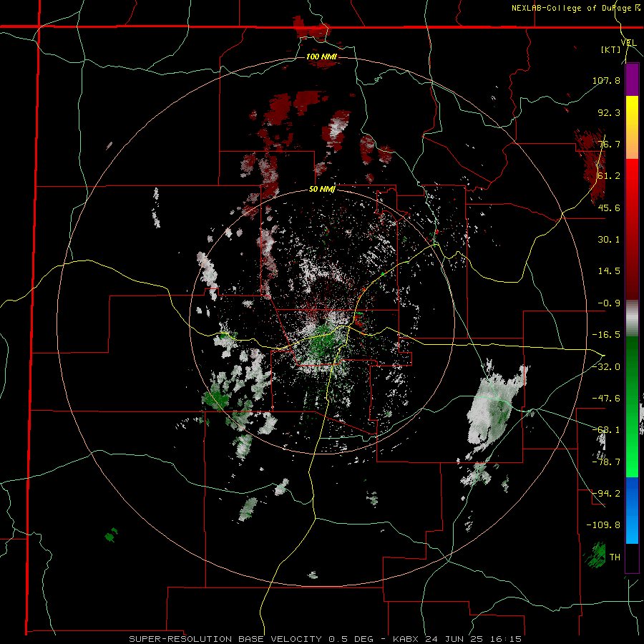Pick the dark blue segment of the color bar
Image resolution: width=644 pixels, height=644 pixels.
coord(632,493)
